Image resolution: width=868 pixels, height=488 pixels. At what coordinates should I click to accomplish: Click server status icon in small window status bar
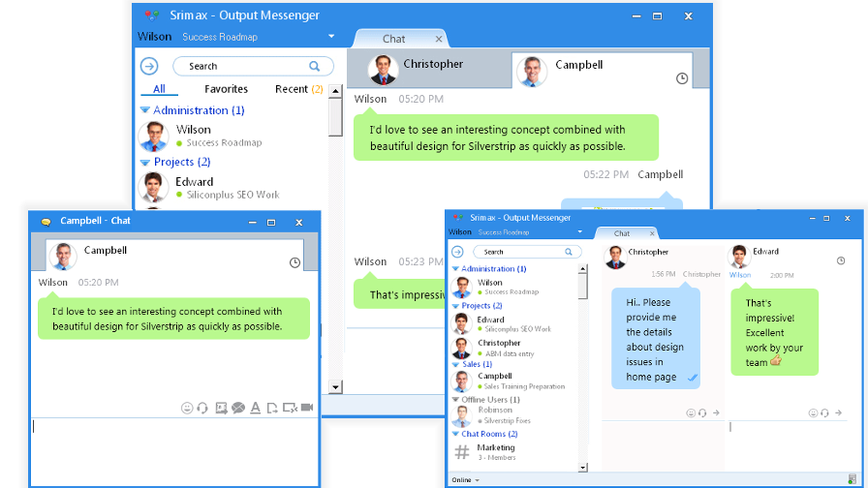[x=852, y=479]
